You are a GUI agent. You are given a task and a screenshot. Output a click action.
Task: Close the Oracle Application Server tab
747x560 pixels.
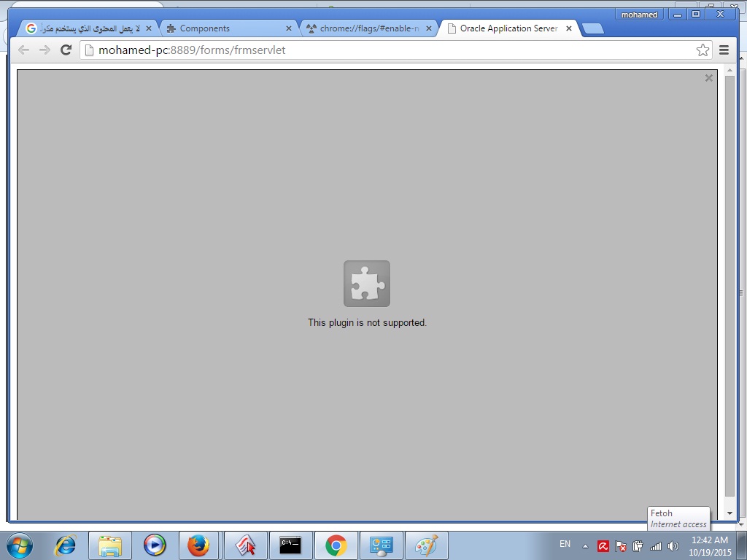tap(569, 28)
